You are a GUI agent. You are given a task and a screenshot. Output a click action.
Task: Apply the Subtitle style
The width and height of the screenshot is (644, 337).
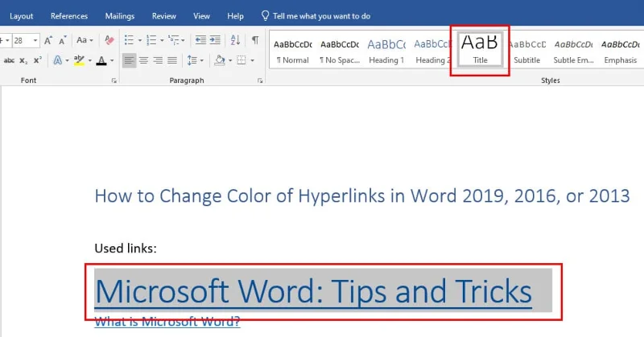[527, 51]
